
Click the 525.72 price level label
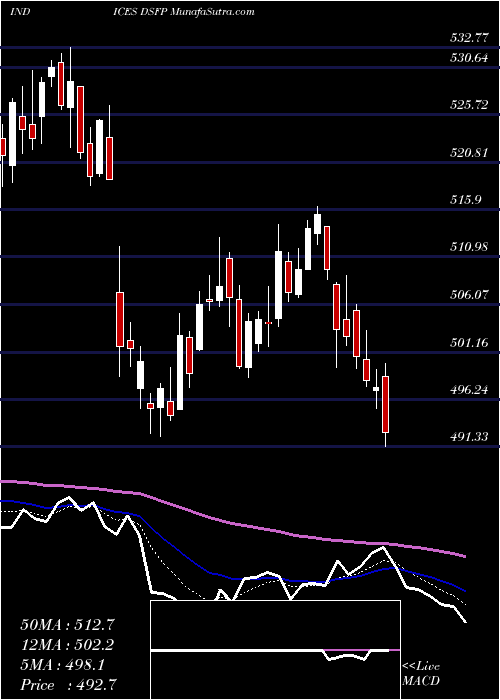(469, 105)
